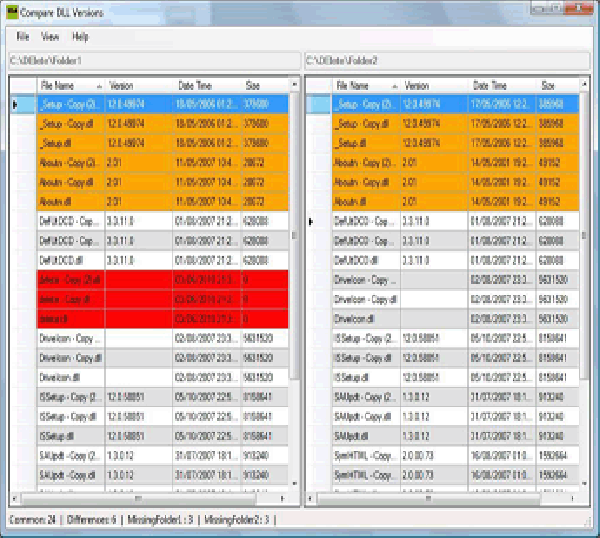Click the C:\DElete\Folder2 path field

point(448,62)
